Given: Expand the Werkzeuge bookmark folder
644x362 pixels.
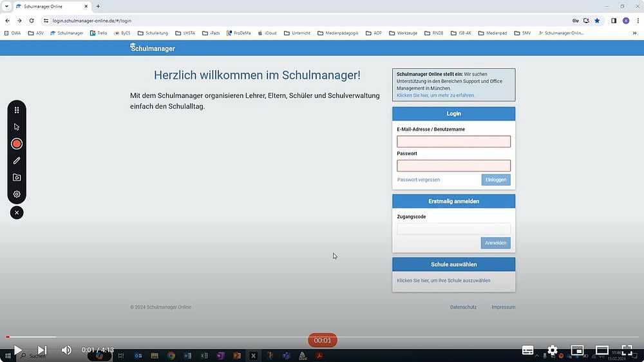Looking at the screenshot, I should 403,33.
